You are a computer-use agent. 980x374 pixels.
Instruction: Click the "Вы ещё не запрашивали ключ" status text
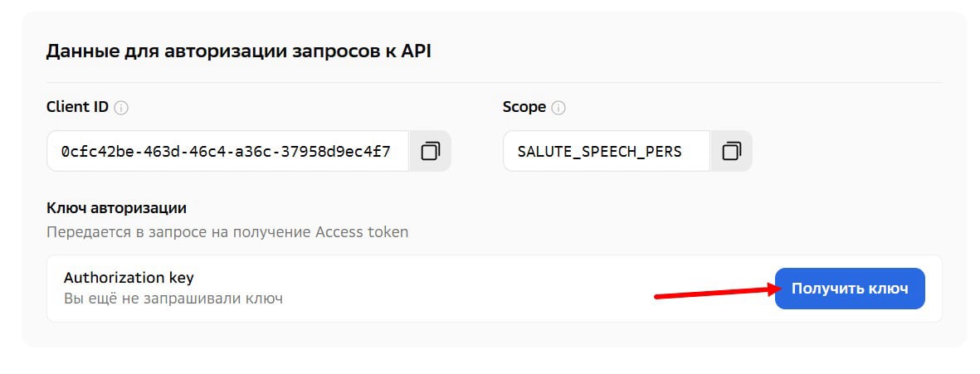(173, 299)
